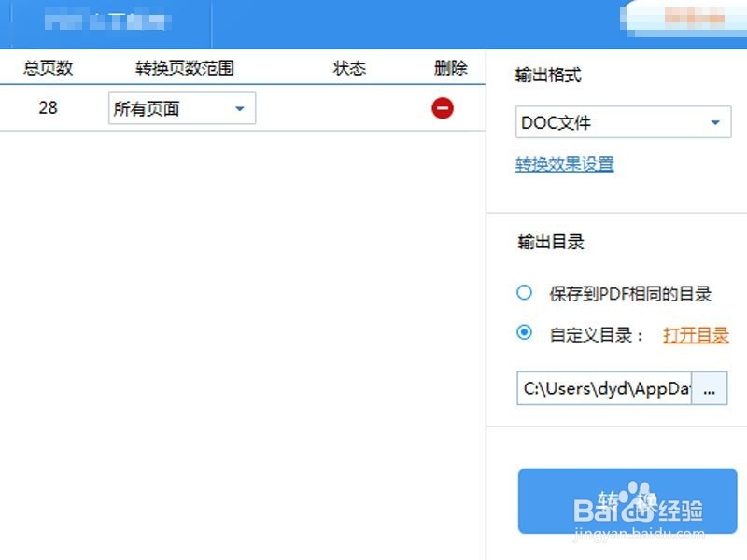Open the output folder via 打开目录 link
The width and height of the screenshot is (747, 560).
tap(696, 334)
